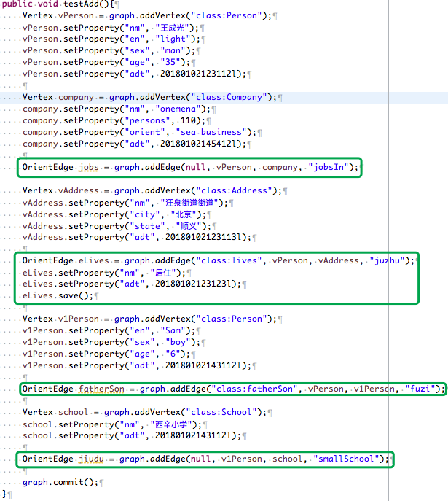Click the vPerson adt 20180102123112l line
Screen dimensions: 448x501
tap(134, 74)
